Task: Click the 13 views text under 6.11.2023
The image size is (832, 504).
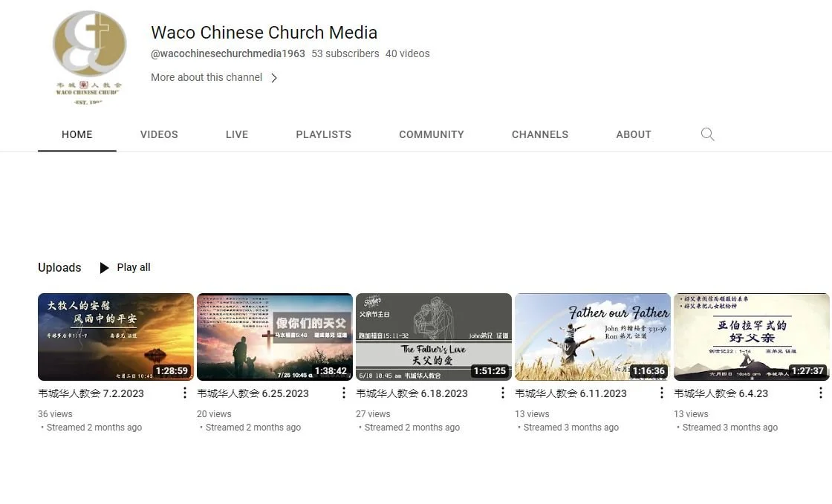Action: pyautogui.click(x=532, y=414)
